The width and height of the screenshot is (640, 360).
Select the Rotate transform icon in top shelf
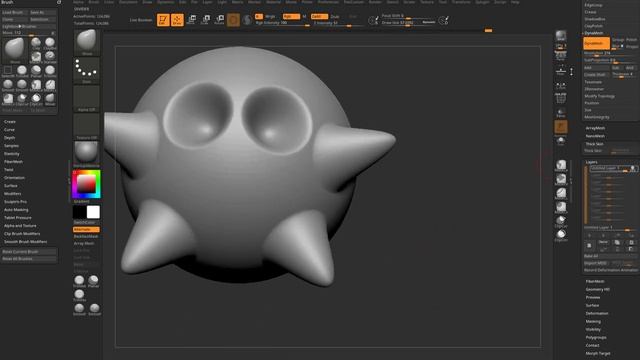(x=220, y=20)
